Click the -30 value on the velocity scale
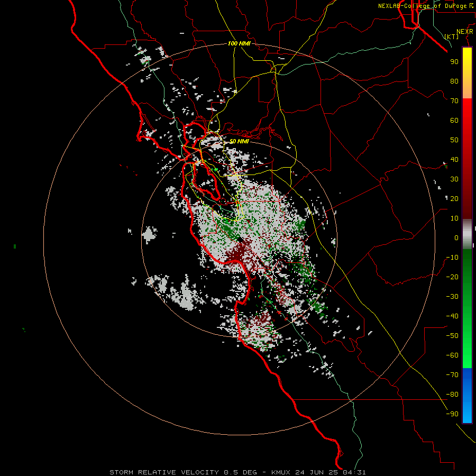476x476 pixels. coord(452,297)
